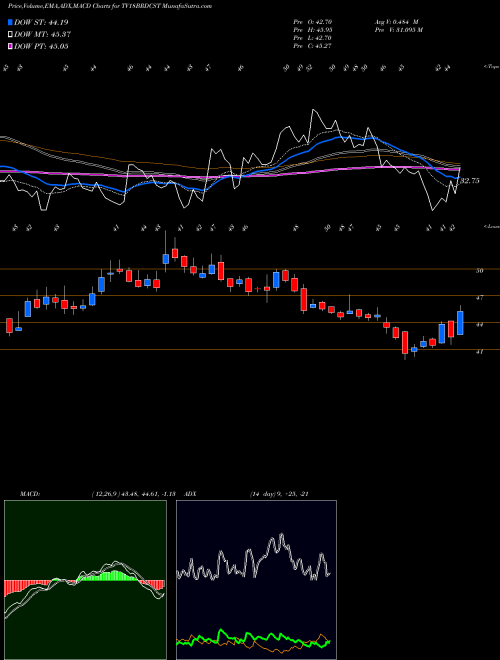This screenshot has height=660, width=500.
Task: Select the DOW ST: 44.19 label
Action: click(41, 22)
